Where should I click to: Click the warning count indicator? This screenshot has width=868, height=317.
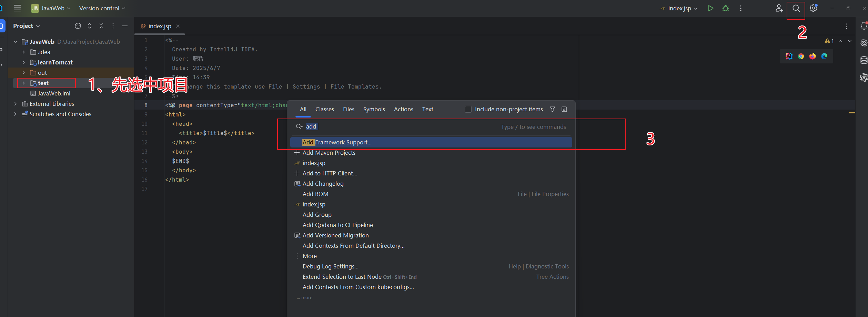(829, 41)
